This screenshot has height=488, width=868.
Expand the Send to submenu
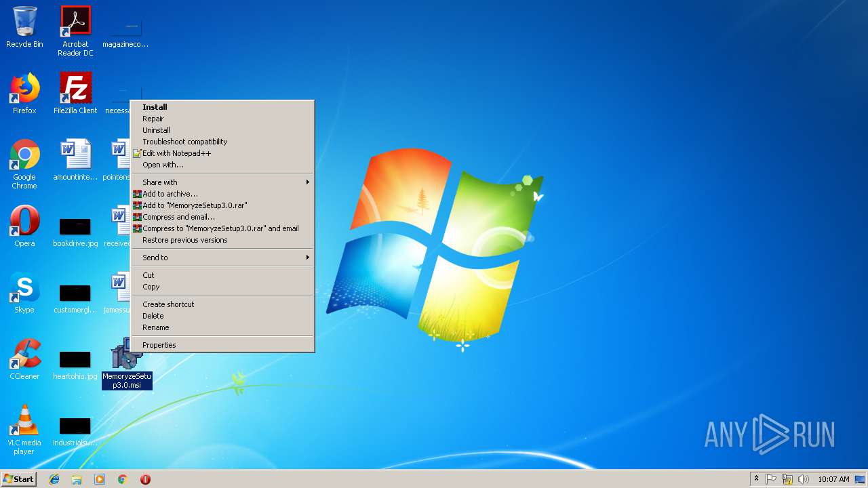pos(222,258)
